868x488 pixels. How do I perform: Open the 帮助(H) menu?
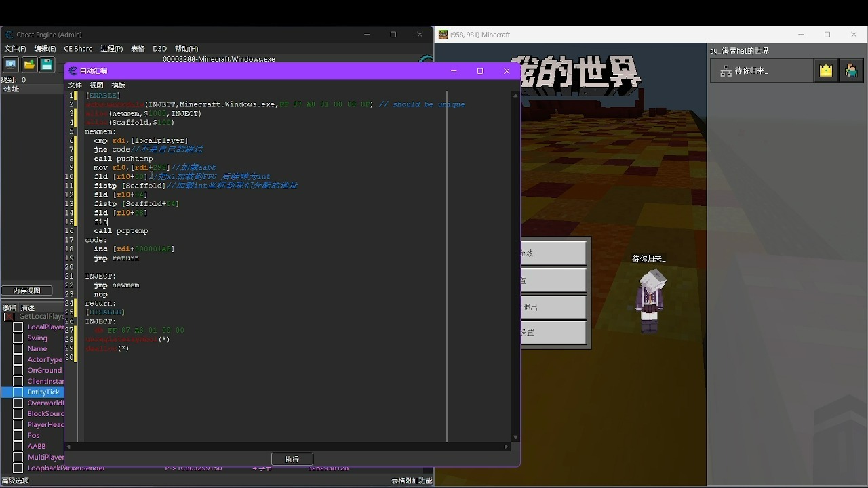(x=186, y=49)
